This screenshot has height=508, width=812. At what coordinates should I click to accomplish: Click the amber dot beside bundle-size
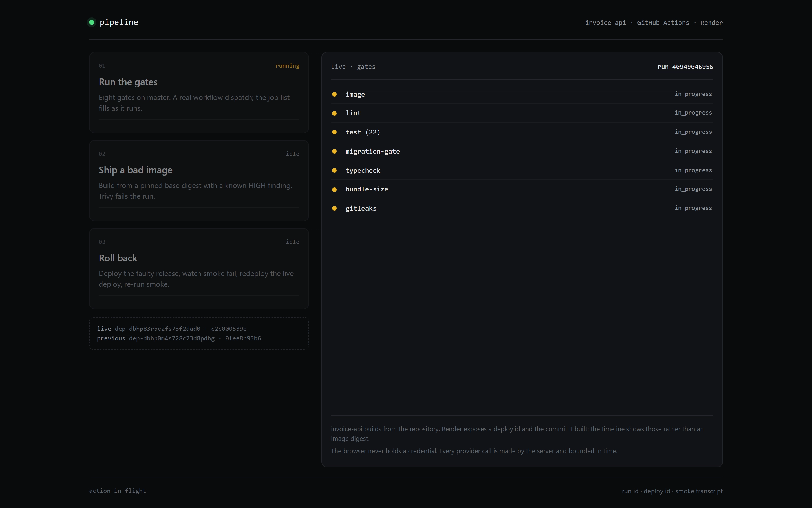[x=334, y=189]
